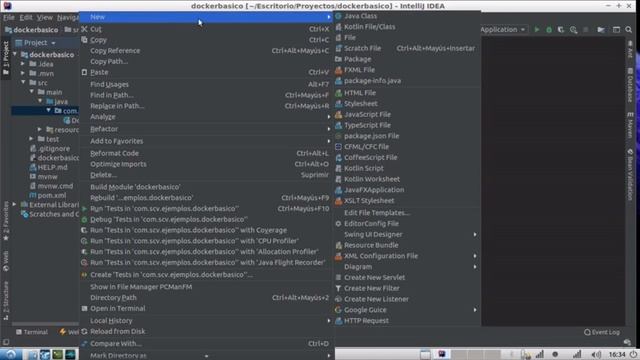Open the File menu

[9, 17]
